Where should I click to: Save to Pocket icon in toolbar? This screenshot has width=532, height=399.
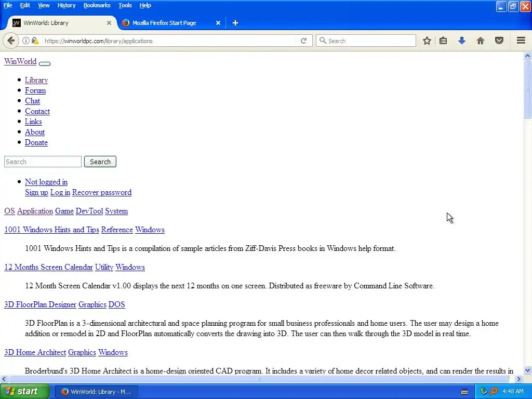[x=499, y=41]
